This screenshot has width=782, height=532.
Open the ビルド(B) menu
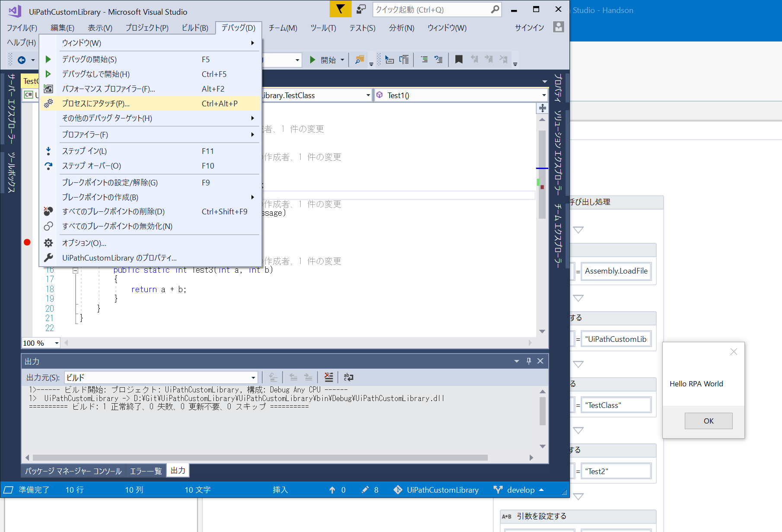point(195,28)
